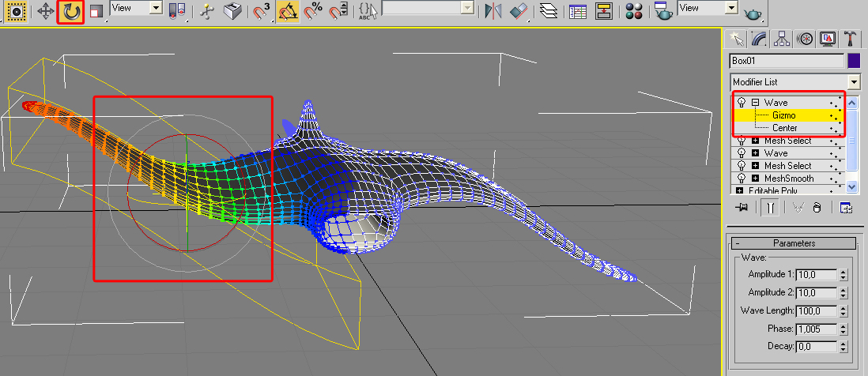Open the Layer Manager

point(548,12)
